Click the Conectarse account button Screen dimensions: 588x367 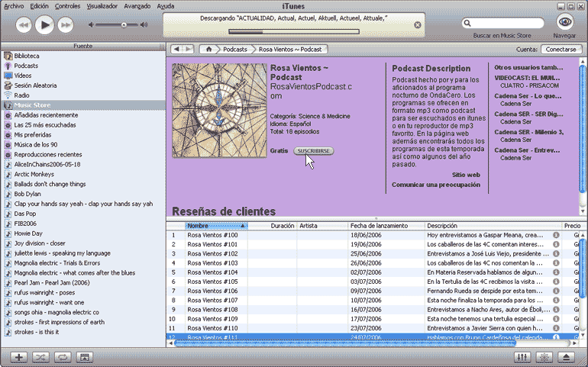(561, 49)
